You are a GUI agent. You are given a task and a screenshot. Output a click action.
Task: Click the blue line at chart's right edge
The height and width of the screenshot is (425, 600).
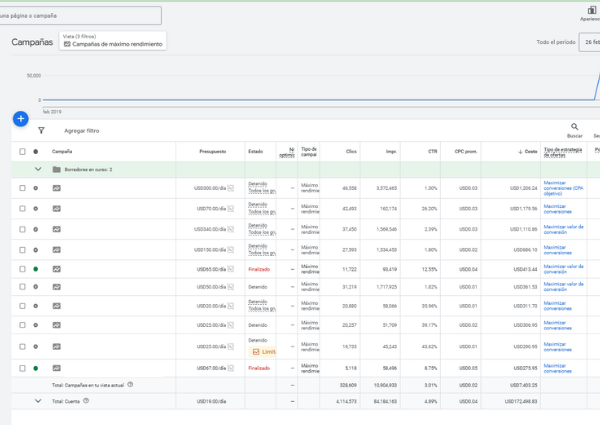coord(597,87)
